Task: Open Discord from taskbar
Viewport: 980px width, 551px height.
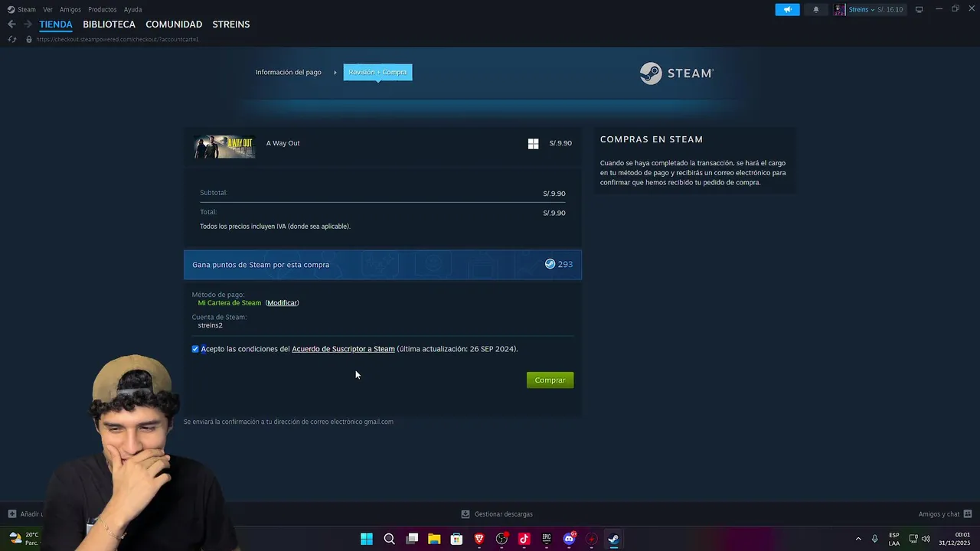Action: (569, 539)
